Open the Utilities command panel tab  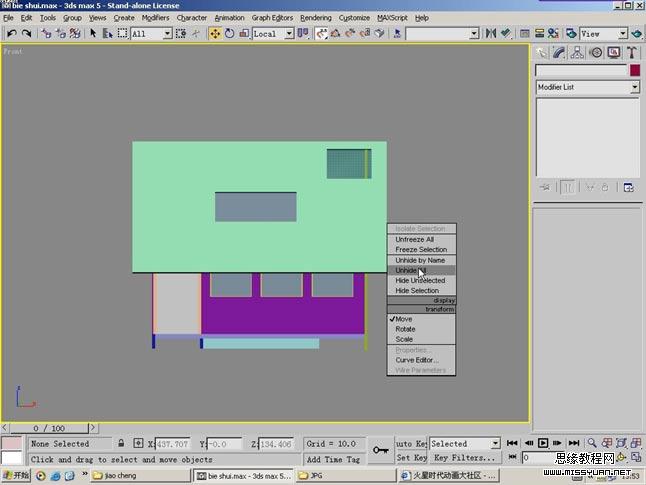point(632,53)
